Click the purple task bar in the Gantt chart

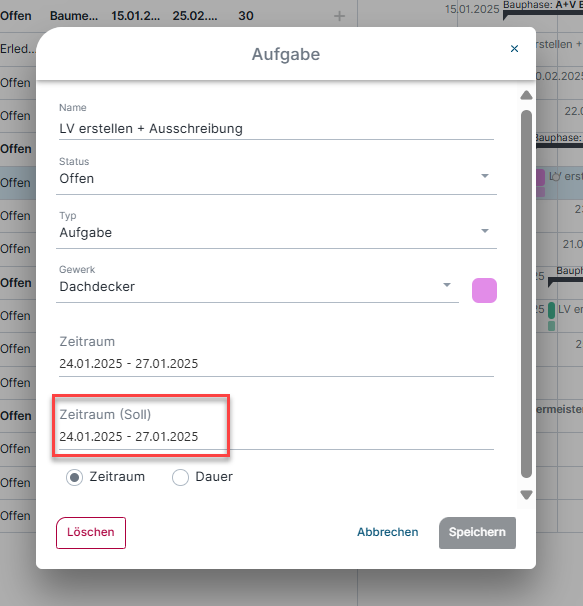point(540,177)
